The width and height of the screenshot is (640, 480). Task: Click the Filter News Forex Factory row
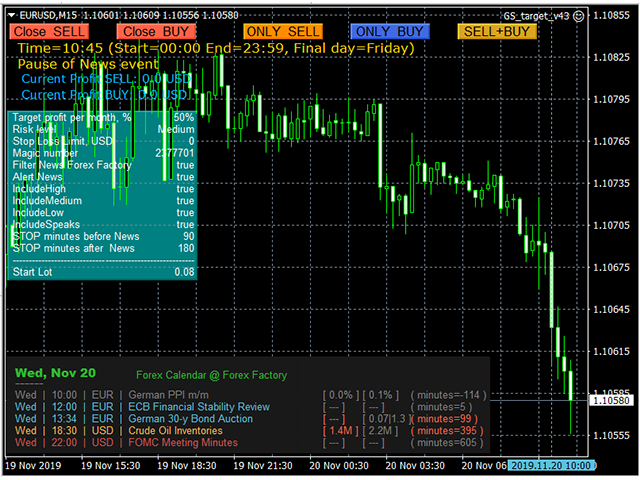coord(103,165)
